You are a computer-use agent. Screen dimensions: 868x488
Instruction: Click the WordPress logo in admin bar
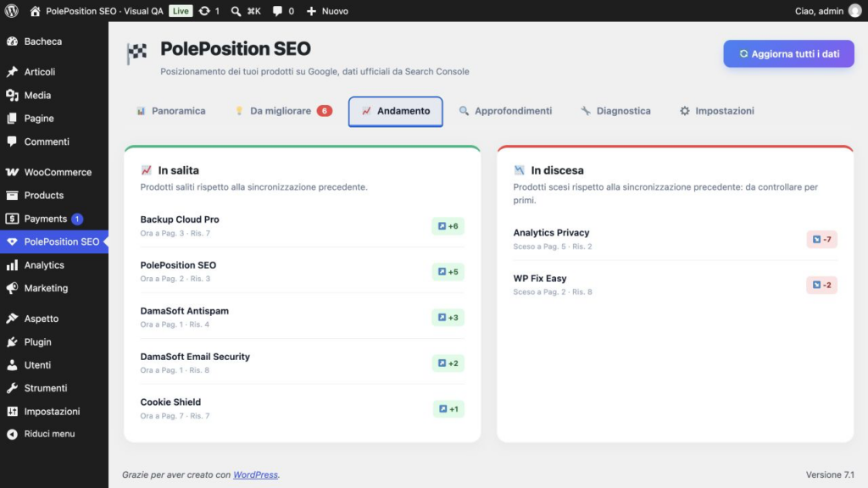pyautogui.click(x=12, y=11)
